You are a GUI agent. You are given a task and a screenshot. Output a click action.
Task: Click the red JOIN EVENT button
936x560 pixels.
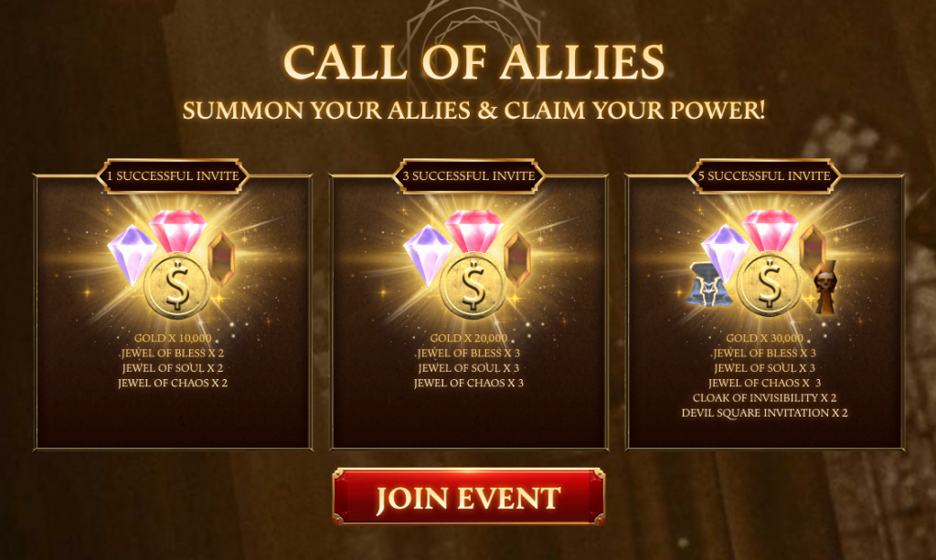[x=469, y=497]
